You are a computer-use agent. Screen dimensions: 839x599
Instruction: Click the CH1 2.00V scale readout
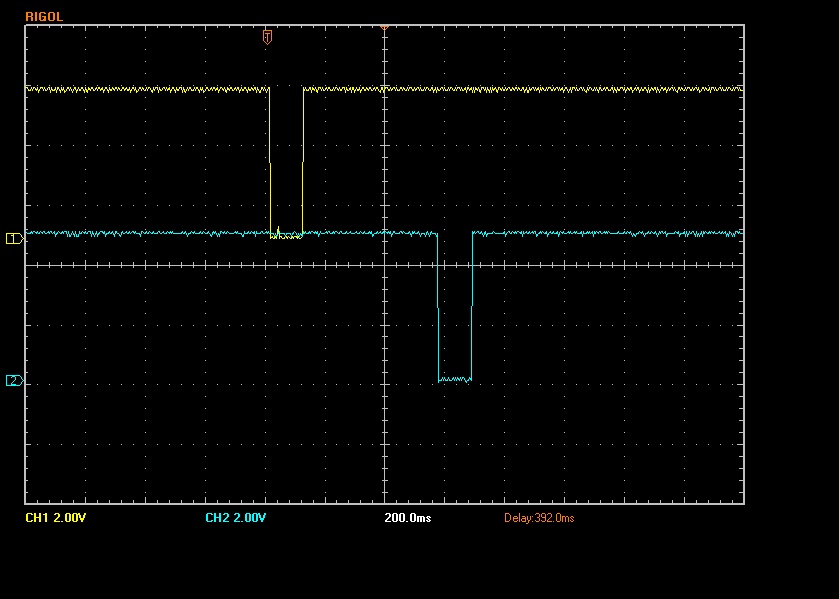pyautogui.click(x=55, y=518)
